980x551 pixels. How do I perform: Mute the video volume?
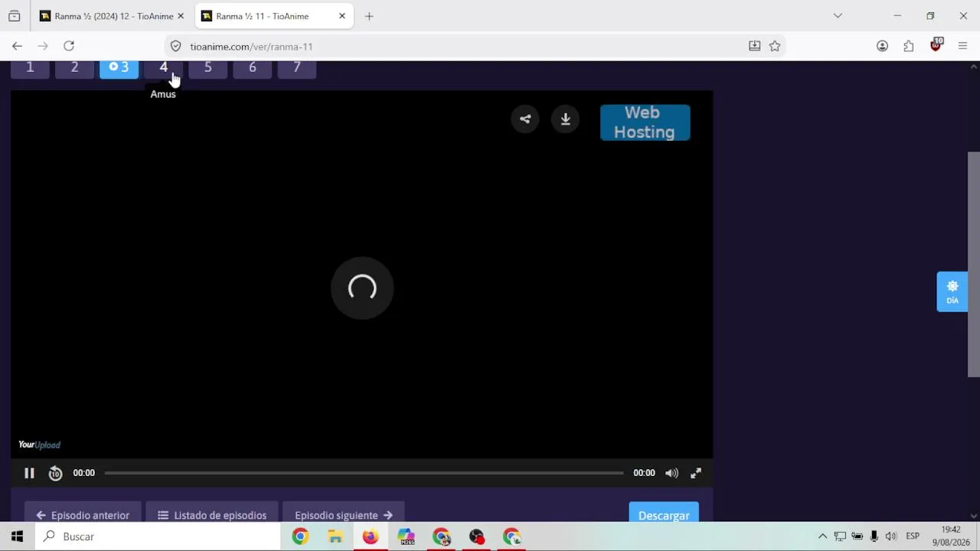click(x=671, y=473)
